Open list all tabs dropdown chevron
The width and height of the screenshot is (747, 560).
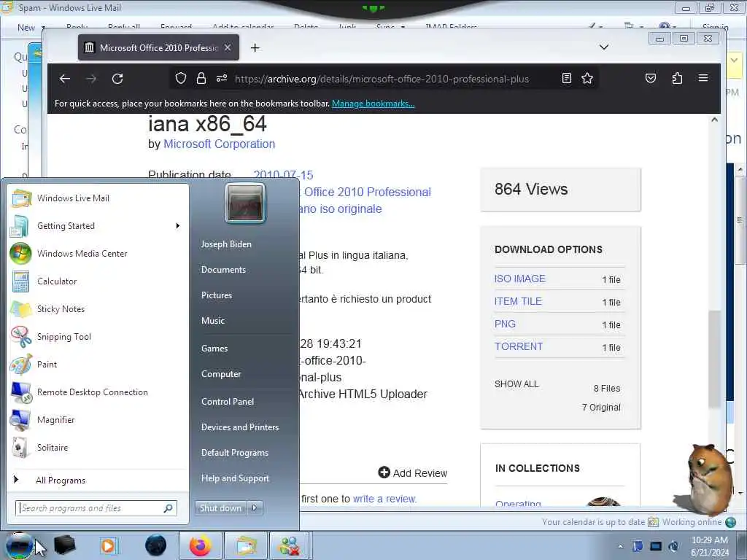coord(604,47)
